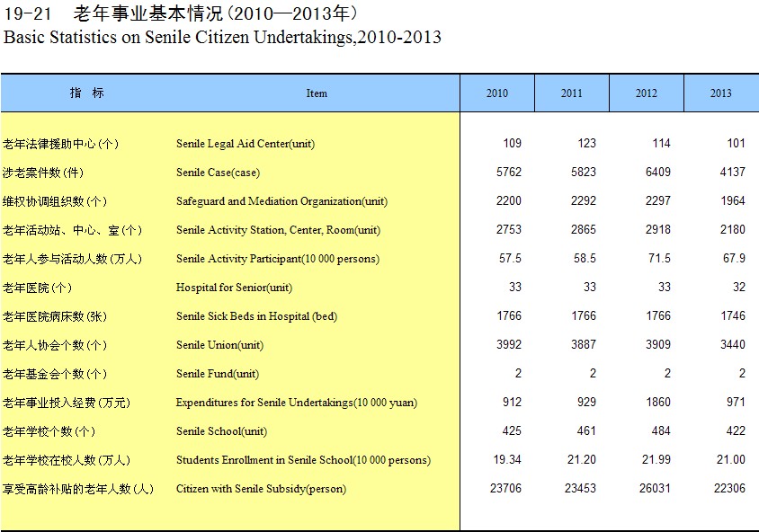Select 'Safeguard and Mediation Organization(unit)' text
Screen dimensions: 759x532
tap(281, 201)
